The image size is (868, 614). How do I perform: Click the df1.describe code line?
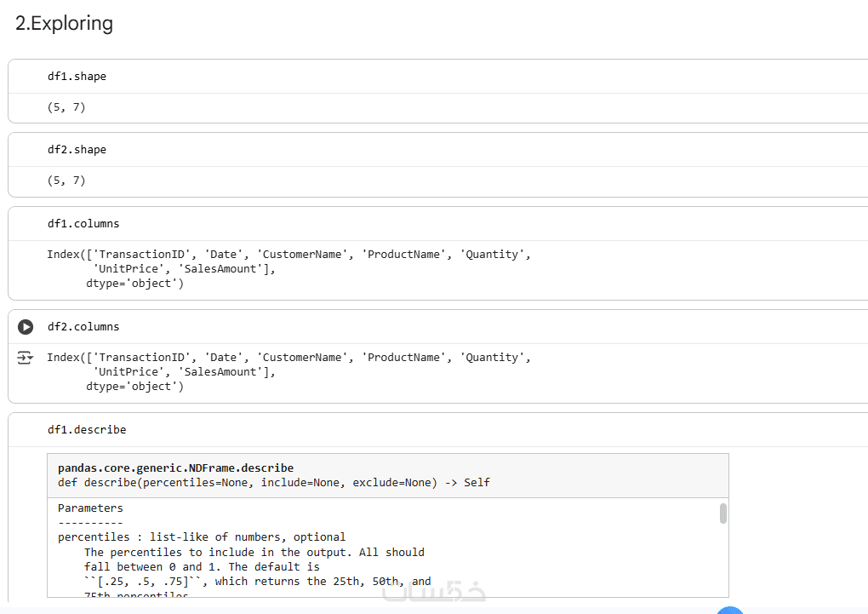pos(87,430)
